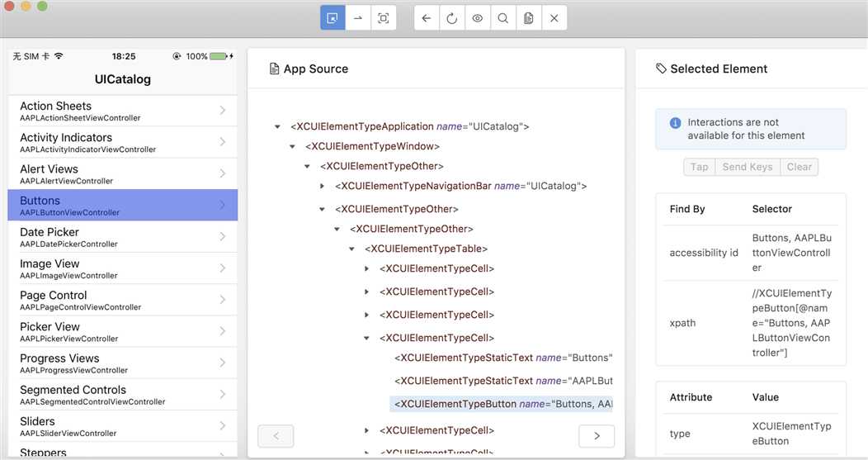
Task: Select the XCUIElementTypeStaticText "Buttons" node
Action: tap(503, 358)
